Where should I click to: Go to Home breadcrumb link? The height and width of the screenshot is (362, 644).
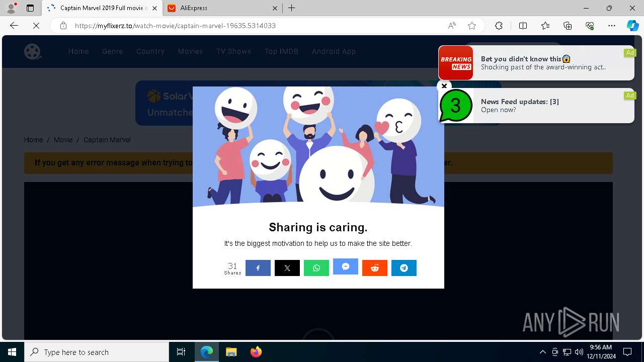(34, 140)
